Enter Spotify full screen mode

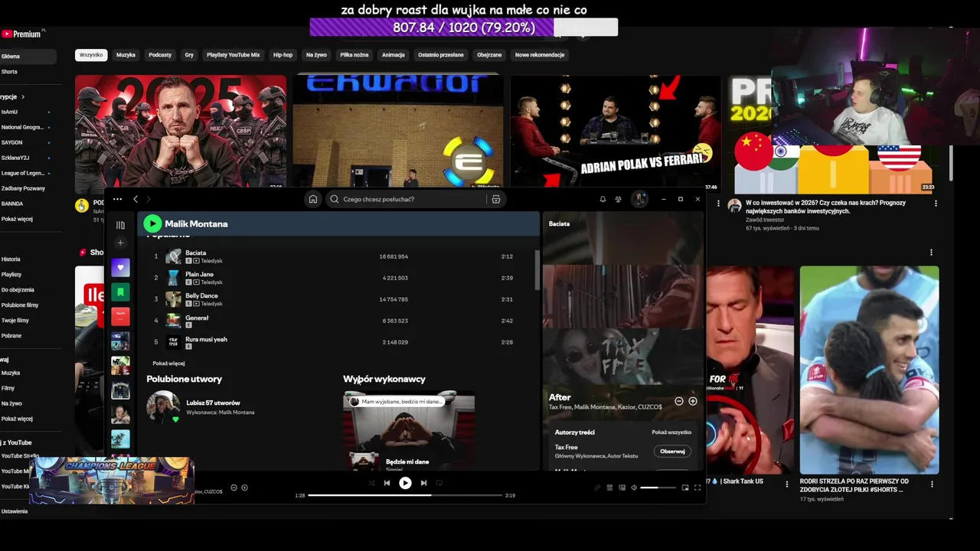pyautogui.click(x=697, y=487)
